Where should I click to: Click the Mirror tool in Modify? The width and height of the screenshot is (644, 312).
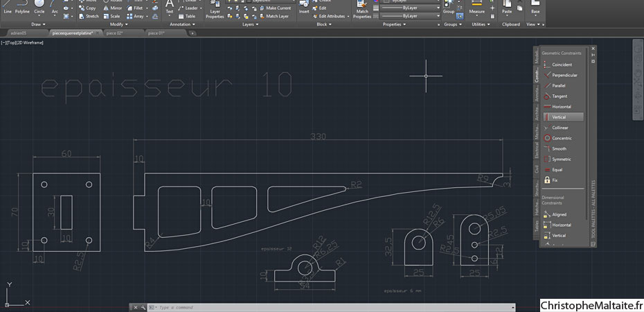tap(112, 8)
